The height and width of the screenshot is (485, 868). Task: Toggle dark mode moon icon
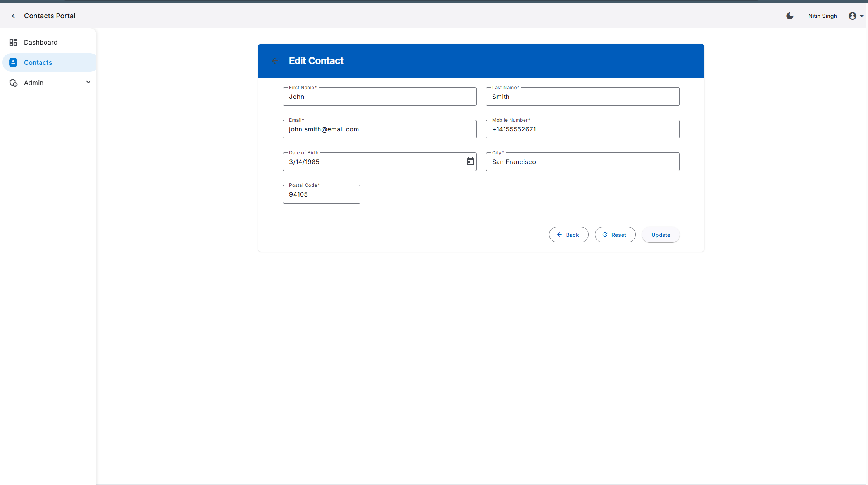790,16
